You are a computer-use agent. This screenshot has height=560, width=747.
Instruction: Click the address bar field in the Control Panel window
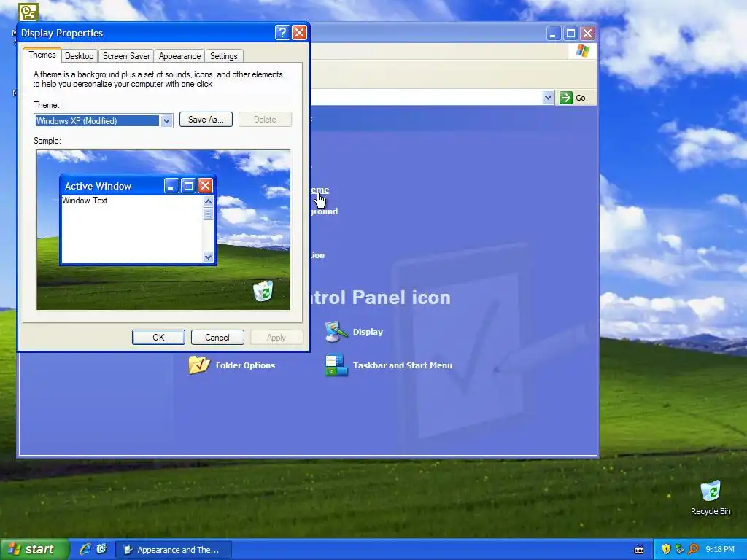click(426, 98)
